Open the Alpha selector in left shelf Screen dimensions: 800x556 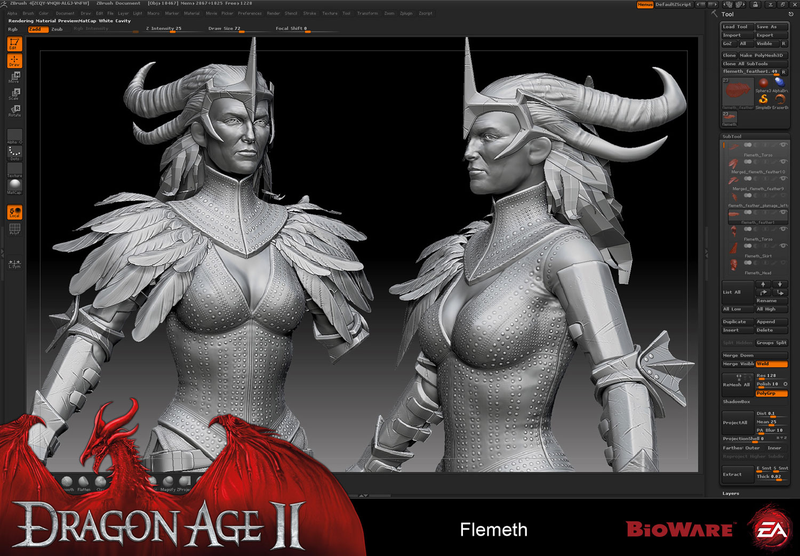[x=14, y=137]
